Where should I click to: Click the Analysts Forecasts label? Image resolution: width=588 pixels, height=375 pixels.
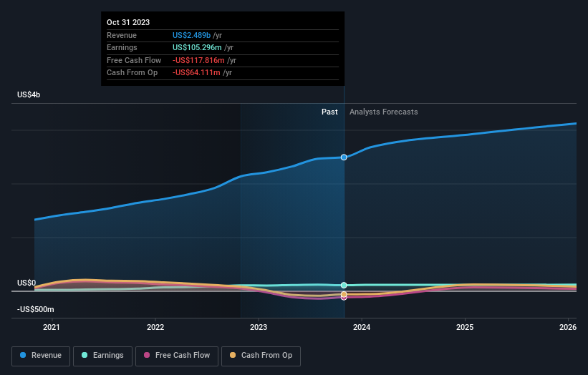point(384,112)
